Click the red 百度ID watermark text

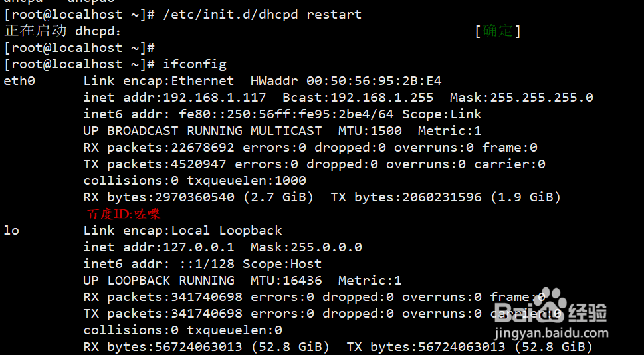click(124, 214)
